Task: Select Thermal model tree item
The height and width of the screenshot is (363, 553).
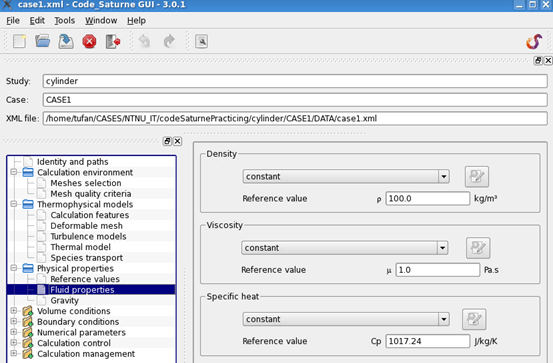Action: [80, 247]
